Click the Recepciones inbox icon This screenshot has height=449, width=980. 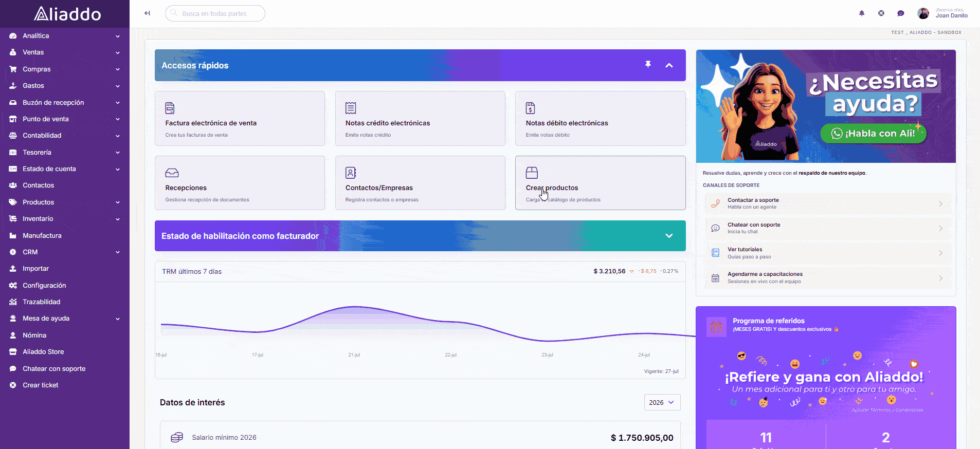172,173
